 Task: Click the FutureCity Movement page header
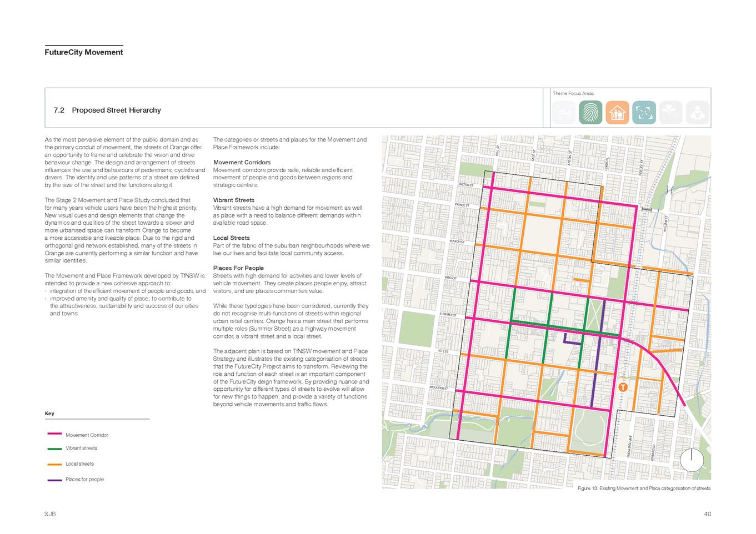[x=84, y=52]
